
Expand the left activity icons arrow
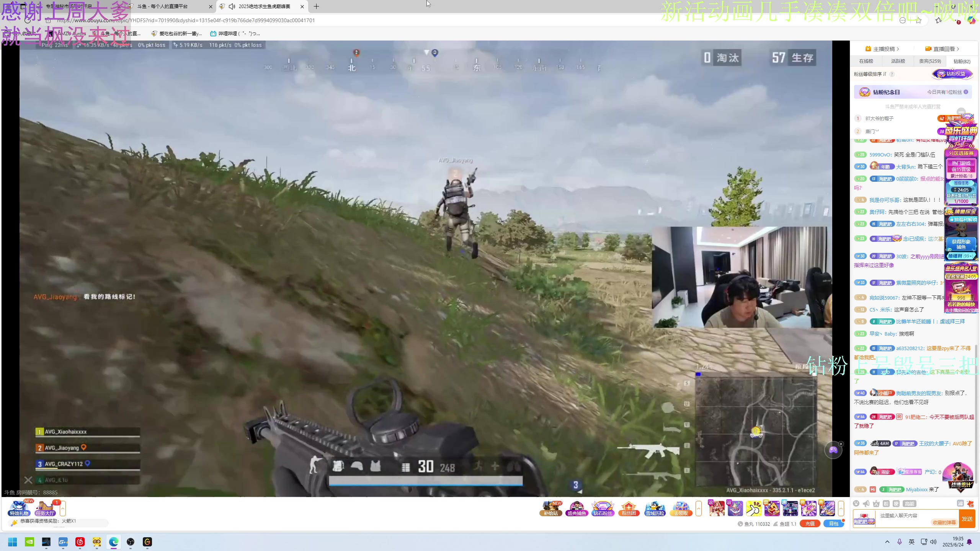pyautogui.click(x=63, y=509)
